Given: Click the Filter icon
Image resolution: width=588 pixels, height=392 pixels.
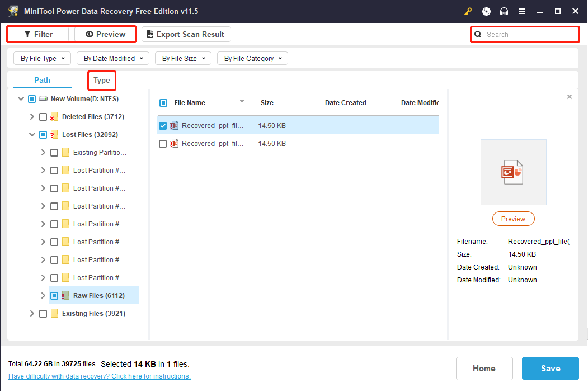Looking at the screenshot, I should point(26,34).
